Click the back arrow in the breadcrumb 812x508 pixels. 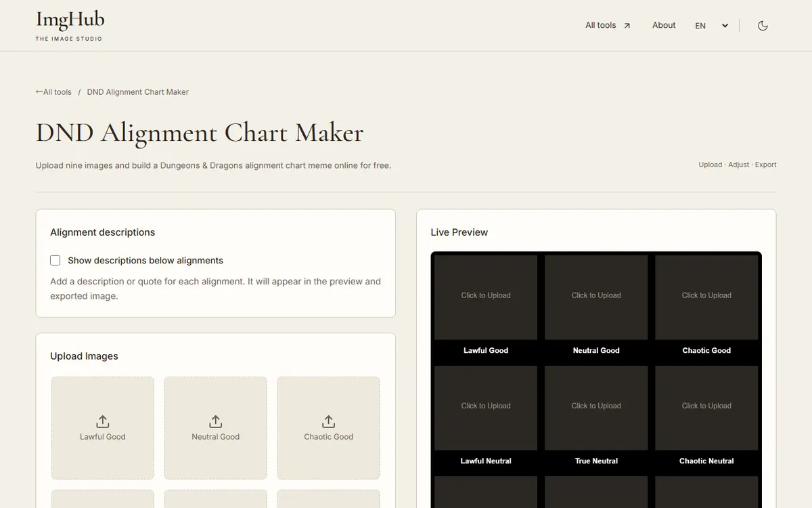(39, 92)
